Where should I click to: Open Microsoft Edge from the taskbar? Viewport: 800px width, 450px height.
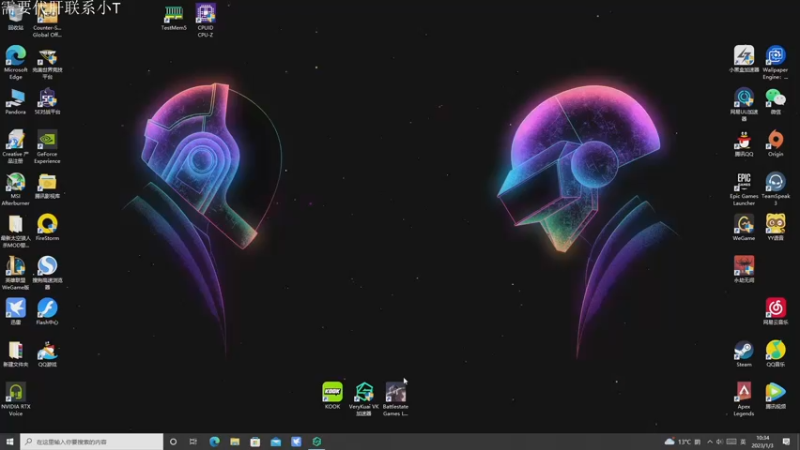click(x=214, y=441)
